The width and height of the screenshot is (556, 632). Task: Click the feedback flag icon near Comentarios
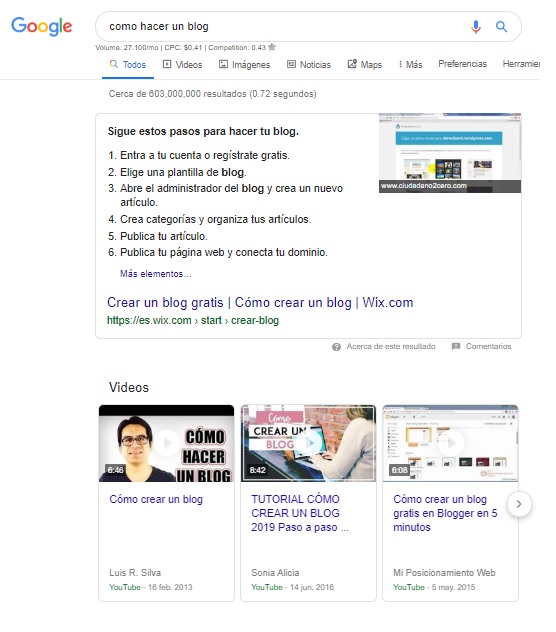point(456,346)
